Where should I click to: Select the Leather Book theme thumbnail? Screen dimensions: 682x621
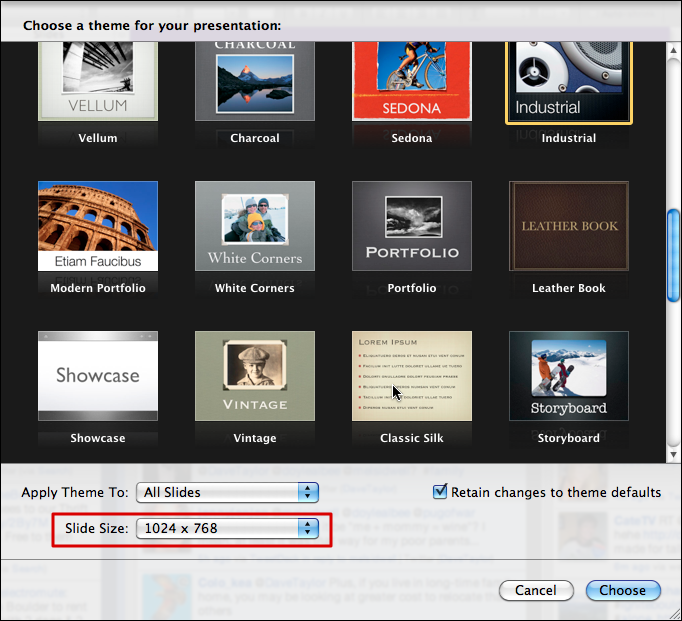tap(569, 225)
